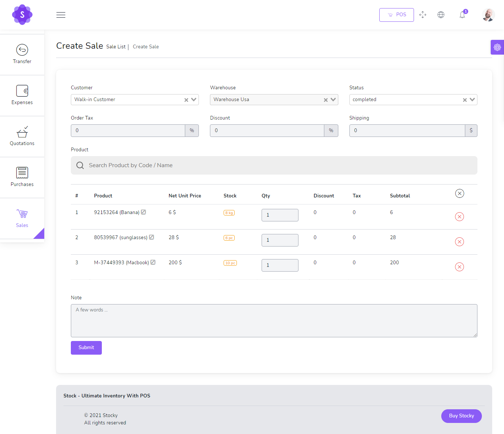The width and height of the screenshot is (504, 434).
Task: Open the settings gear panel
Action: [497, 47]
